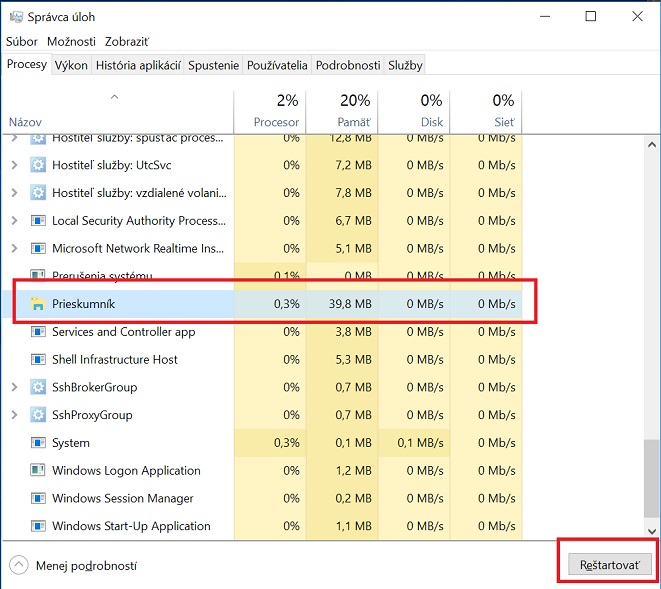Expand the Local Security Authority Process row
Viewport: 661px width, 589px height.
[x=14, y=221]
